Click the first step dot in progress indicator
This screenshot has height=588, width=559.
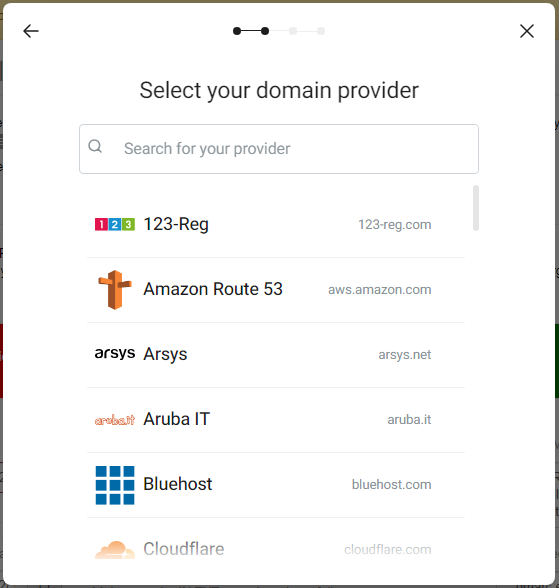point(237,31)
